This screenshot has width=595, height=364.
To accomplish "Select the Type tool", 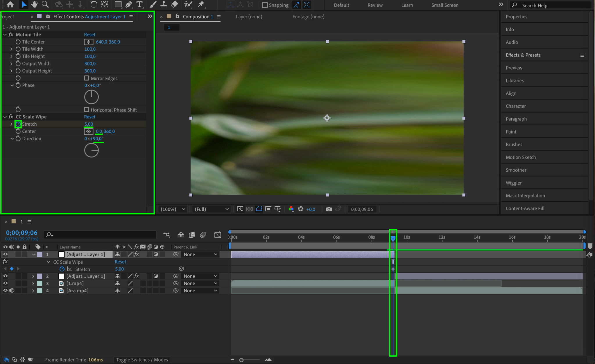I will coord(139,4).
